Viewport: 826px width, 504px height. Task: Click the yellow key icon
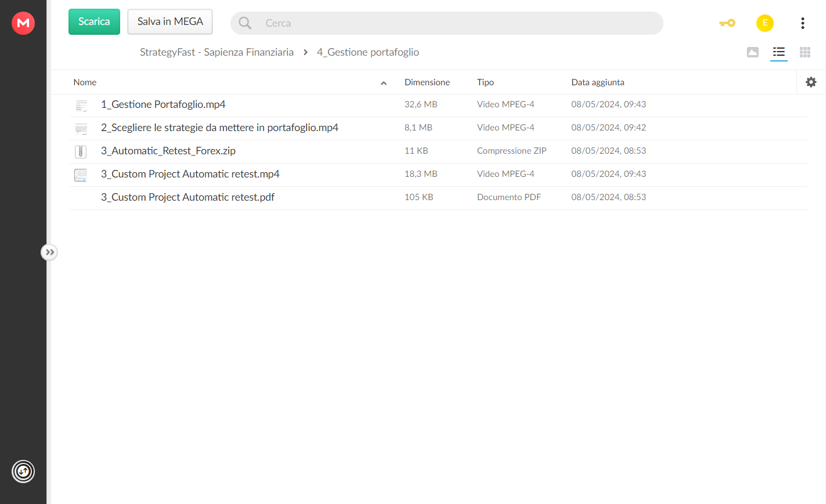coord(727,23)
